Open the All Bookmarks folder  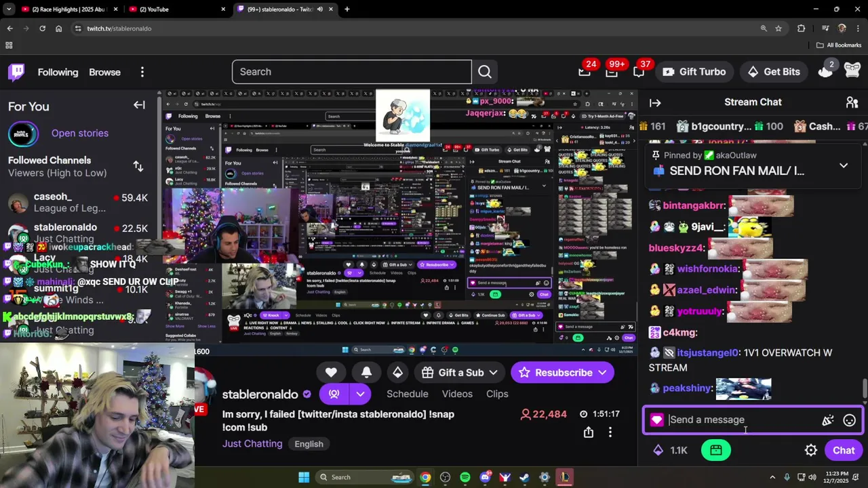point(839,45)
